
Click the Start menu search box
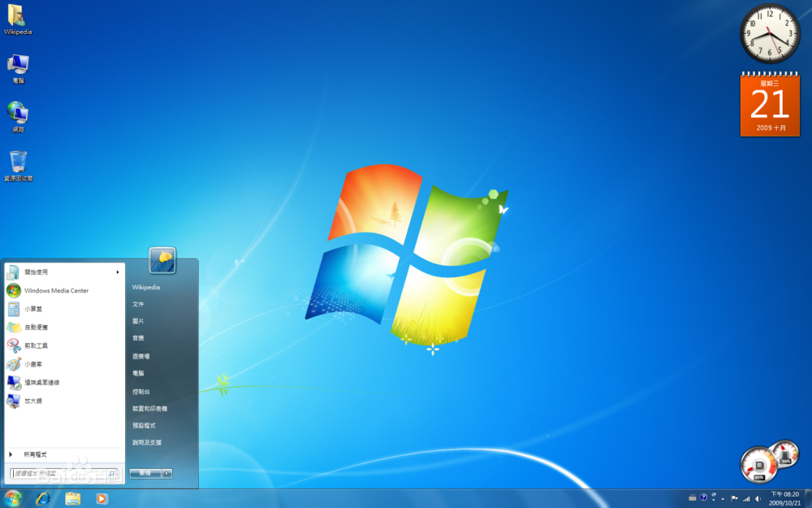point(61,473)
